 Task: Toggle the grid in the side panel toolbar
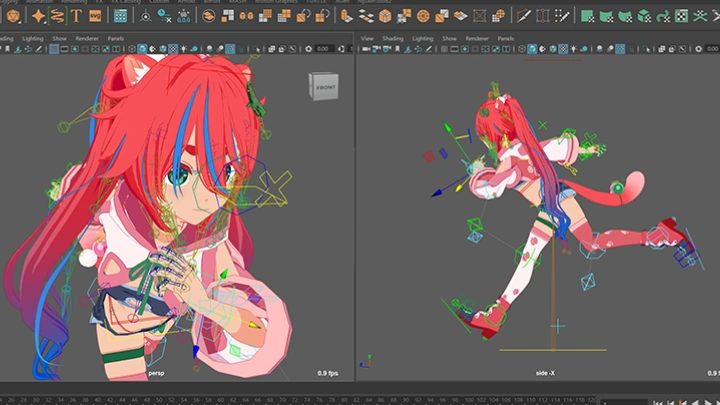click(444, 49)
